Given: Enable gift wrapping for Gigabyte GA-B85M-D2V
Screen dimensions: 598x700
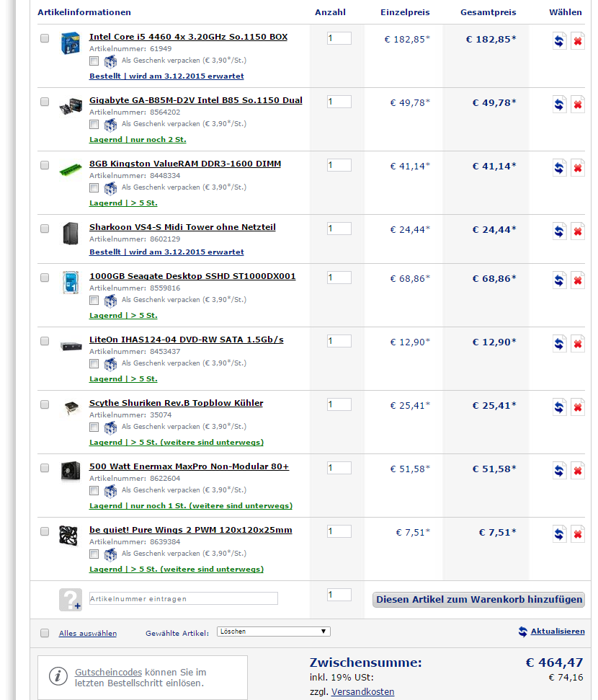Looking at the screenshot, I should [94, 124].
